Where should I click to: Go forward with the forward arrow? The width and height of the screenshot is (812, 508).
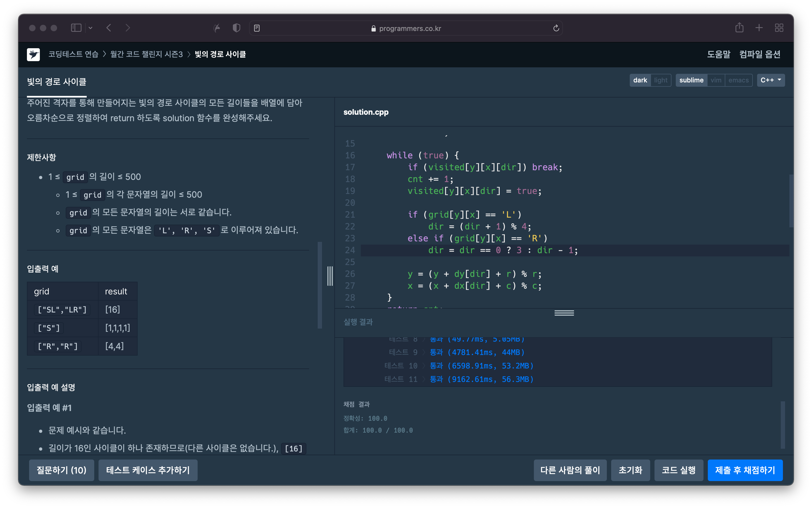128,28
